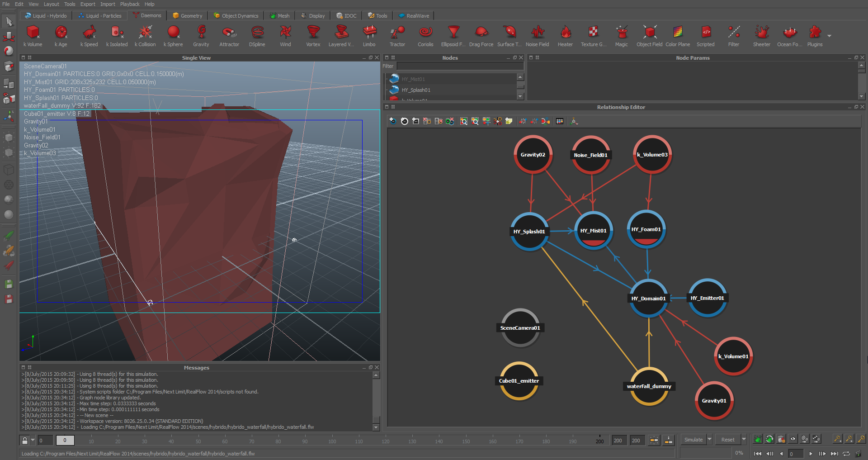Open the Playback menu
This screenshot has width=868, height=460.
pos(129,4)
